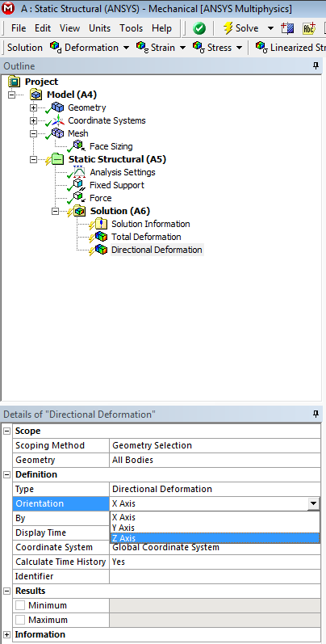Open the Units menu
The width and height of the screenshot is (326, 644).
tap(99, 28)
